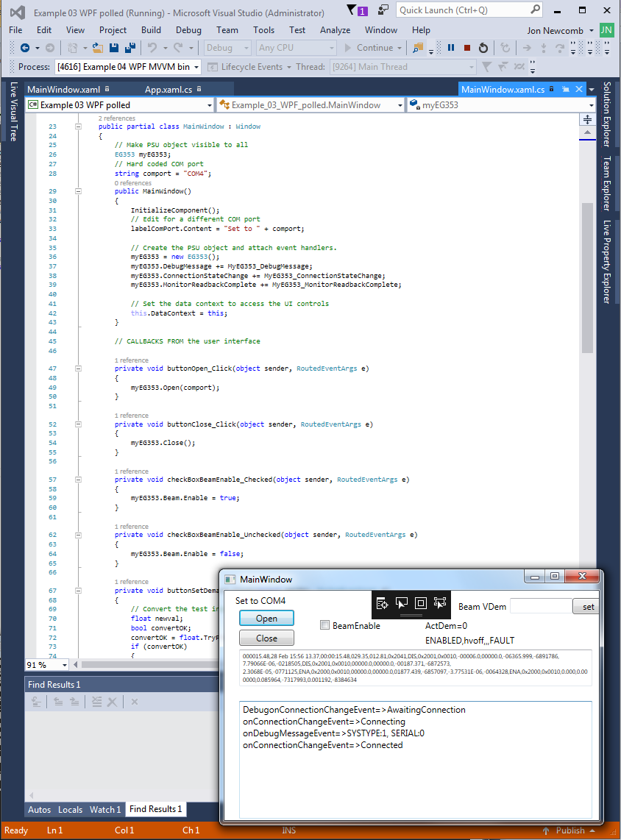Click the Undo arrow icon
The width and height of the screenshot is (621, 840).
pyautogui.click(x=152, y=49)
